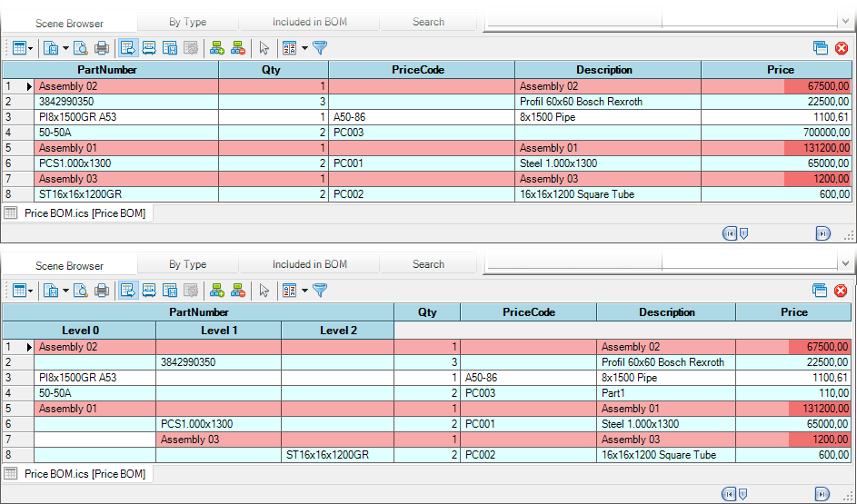Click the red close icon of the top BOM panel
The image size is (857, 504).
pos(841,48)
